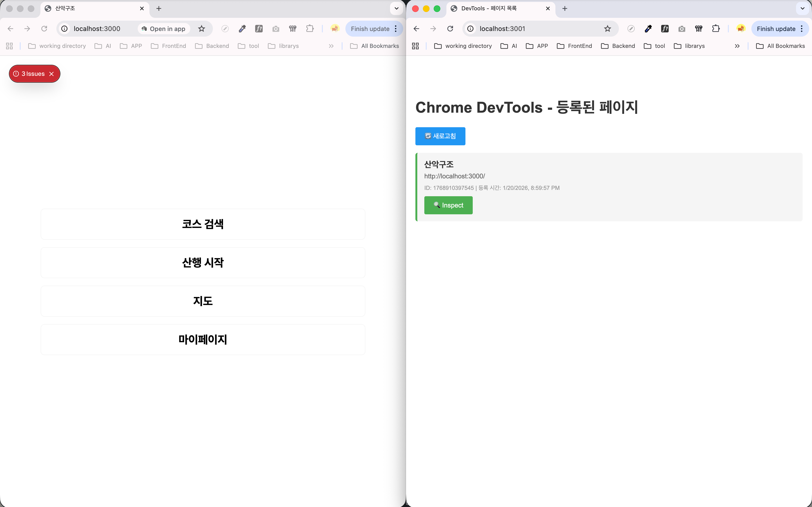Image resolution: width=812 pixels, height=507 pixels.
Task: Click the profile avatar icon in right window
Action: (x=741, y=29)
